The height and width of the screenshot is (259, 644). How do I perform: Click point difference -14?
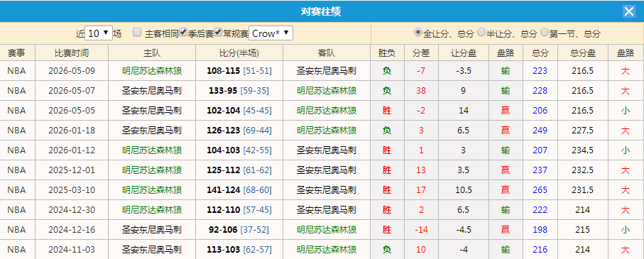[x=421, y=229]
